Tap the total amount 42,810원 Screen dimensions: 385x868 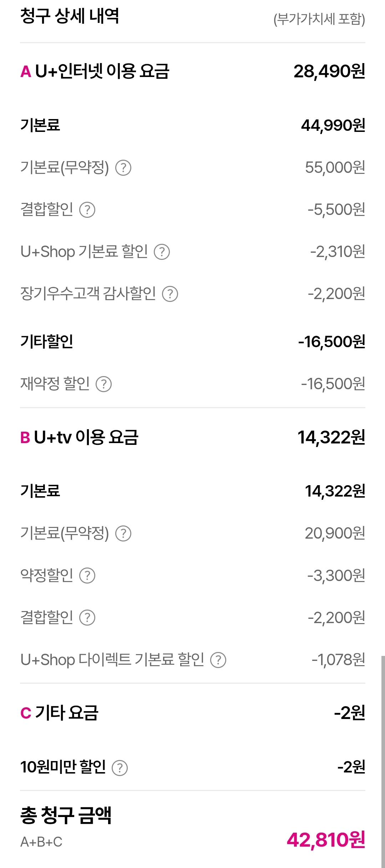pyautogui.click(x=326, y=839)
